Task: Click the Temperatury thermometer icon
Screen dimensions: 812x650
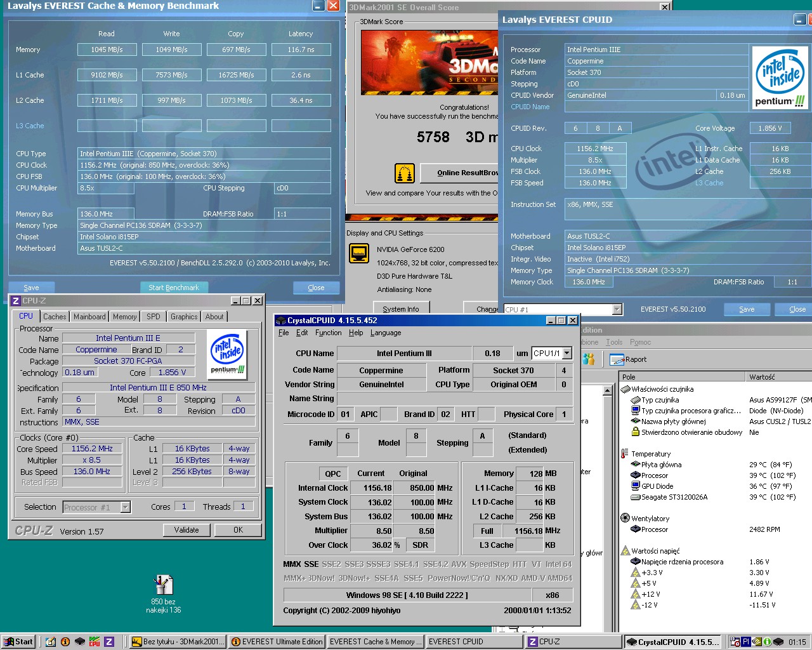Action: click(x=625, y=454)
